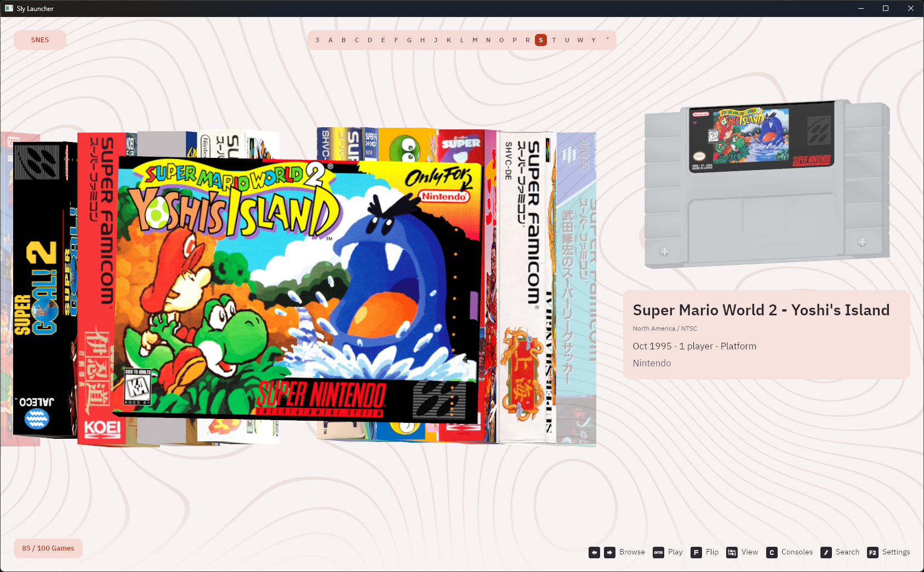The width and height of the screenshot is (924, 572).
Task: Click the C key Consoles icon
Action: pos(772,552)
